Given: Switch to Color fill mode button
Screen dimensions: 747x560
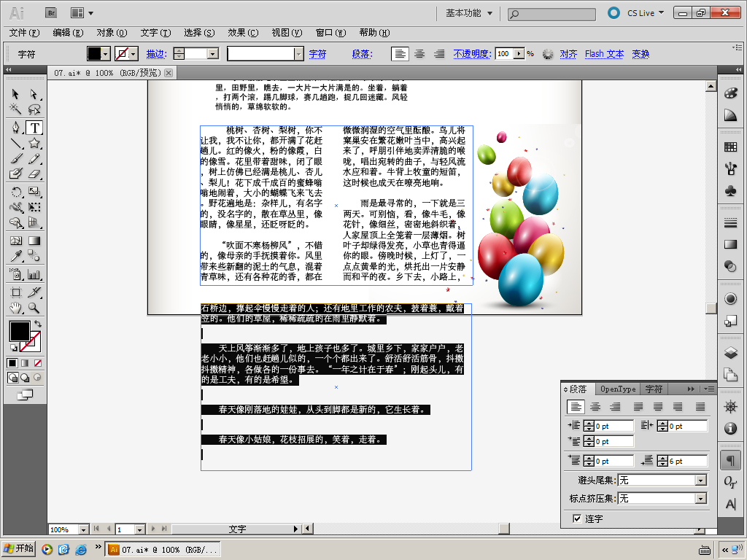Looking at the screenshot, I should tap(12, 363).
